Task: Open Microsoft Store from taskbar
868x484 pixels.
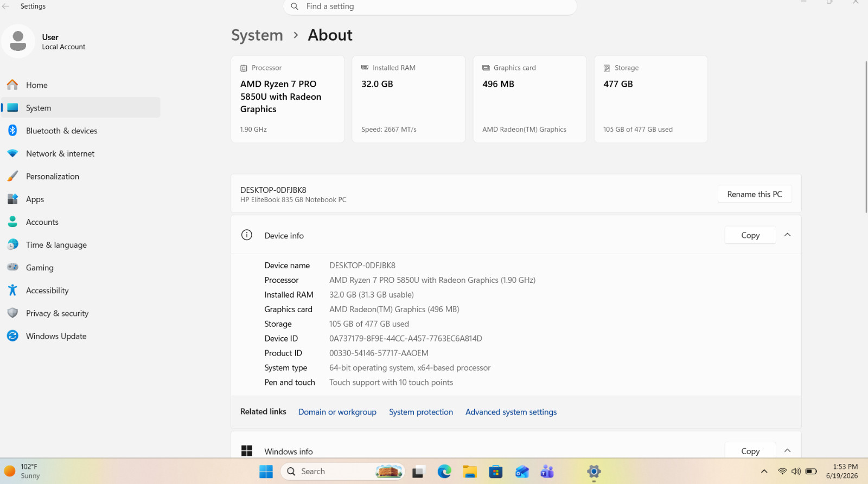Action: pos(496,472)
